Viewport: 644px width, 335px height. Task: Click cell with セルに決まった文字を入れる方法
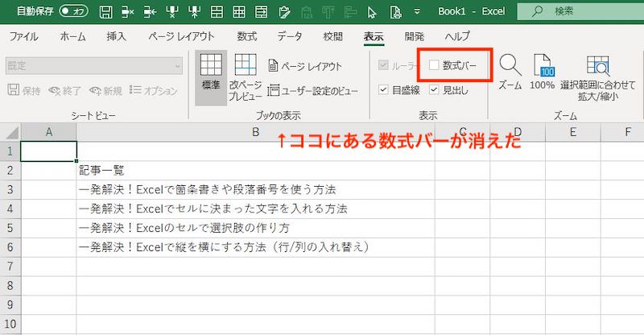click(x=255, y=209)
